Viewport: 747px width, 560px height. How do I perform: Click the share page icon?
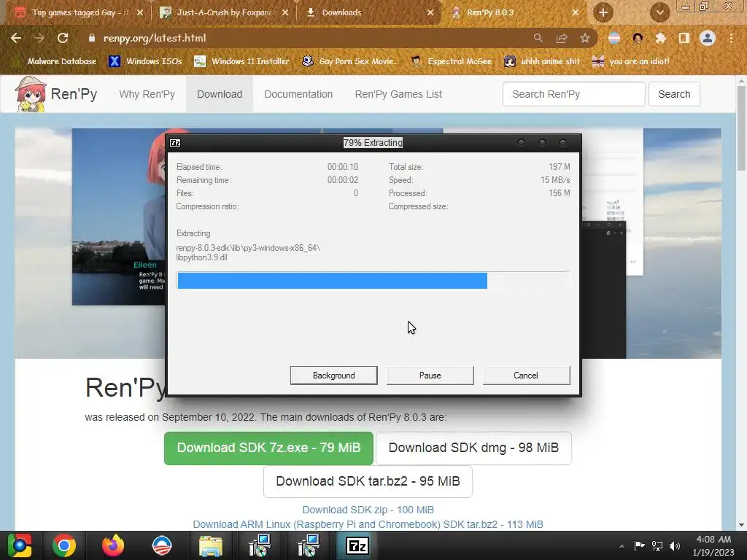[562, 38]
